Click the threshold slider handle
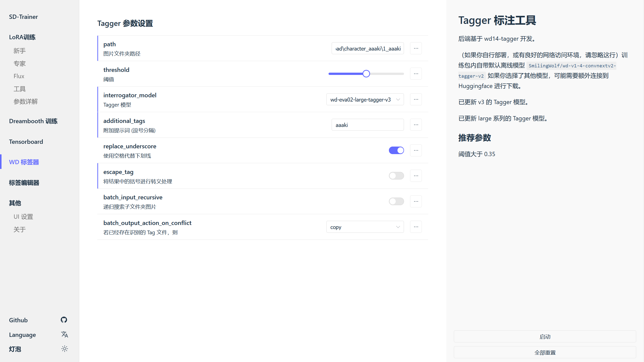644x362 pixels. click(x=366, y=74)
